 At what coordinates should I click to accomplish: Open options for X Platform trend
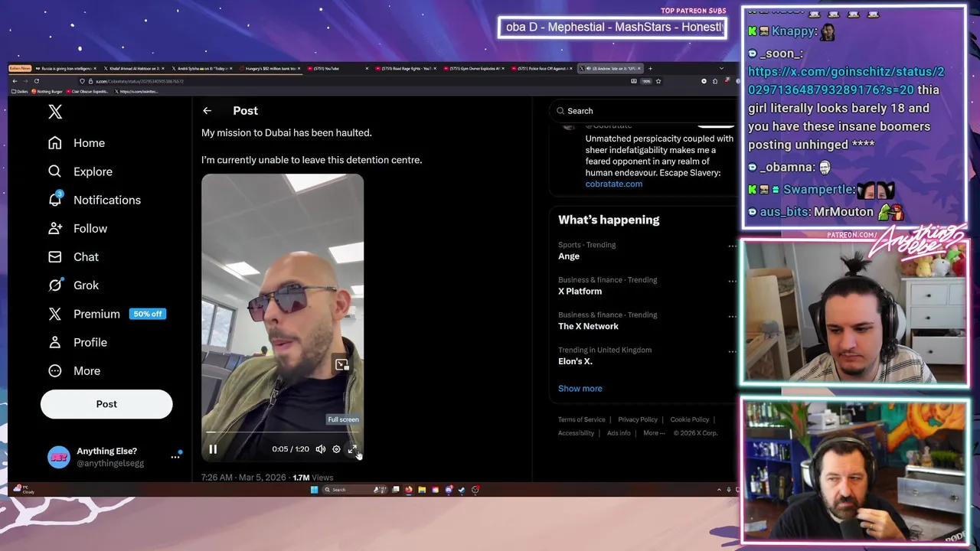[732, 281]
